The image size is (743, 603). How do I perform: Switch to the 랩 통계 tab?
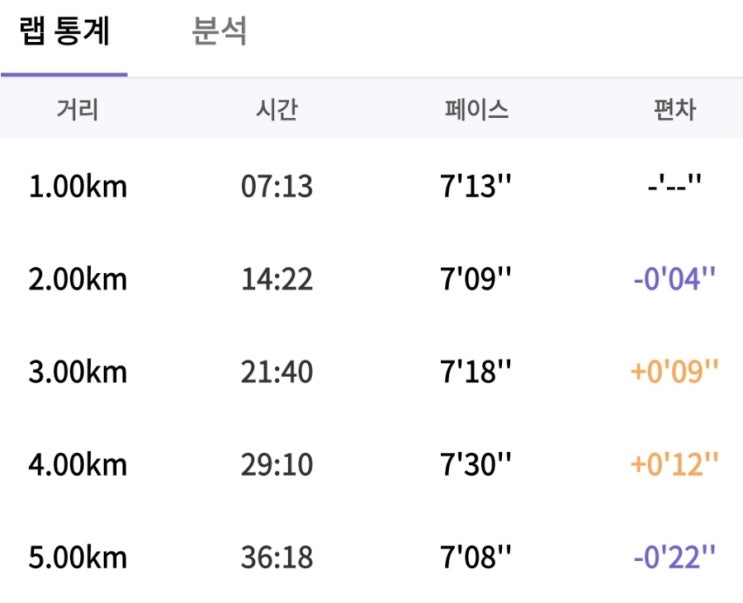pyautogui.click(x=64, y=31)
